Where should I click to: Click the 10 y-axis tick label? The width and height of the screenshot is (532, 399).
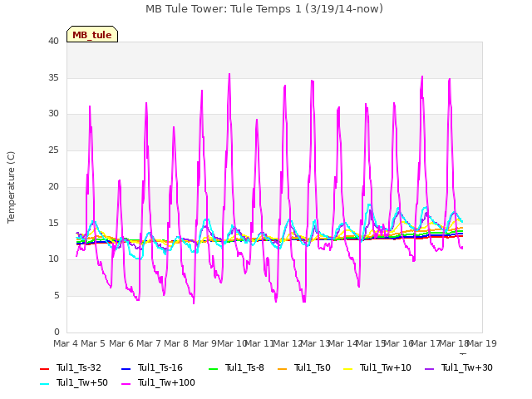tap(53, 259)
